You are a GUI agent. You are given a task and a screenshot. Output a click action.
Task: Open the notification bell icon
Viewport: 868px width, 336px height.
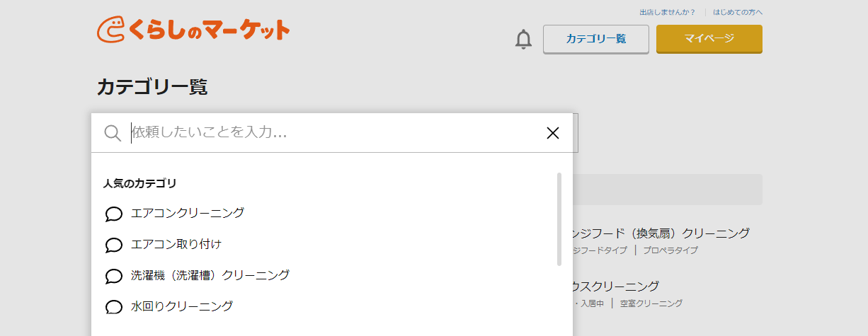pos(523,40)
